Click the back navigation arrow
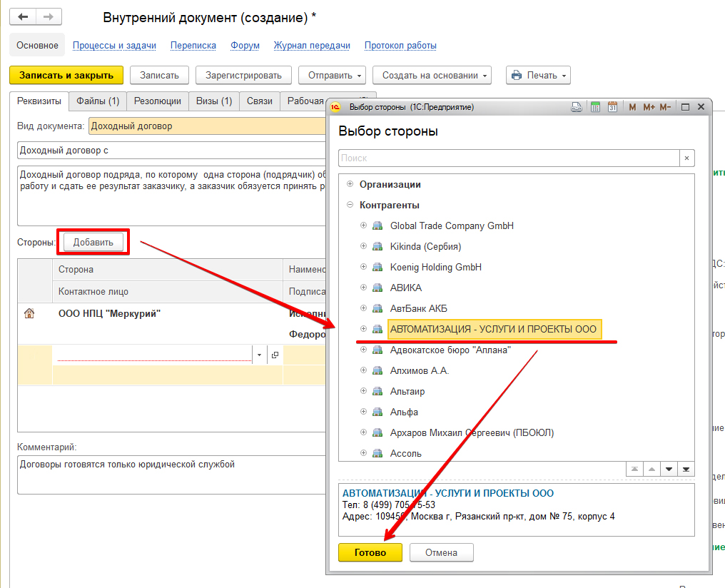Screen dimensions: 725x588 (23, 17)
